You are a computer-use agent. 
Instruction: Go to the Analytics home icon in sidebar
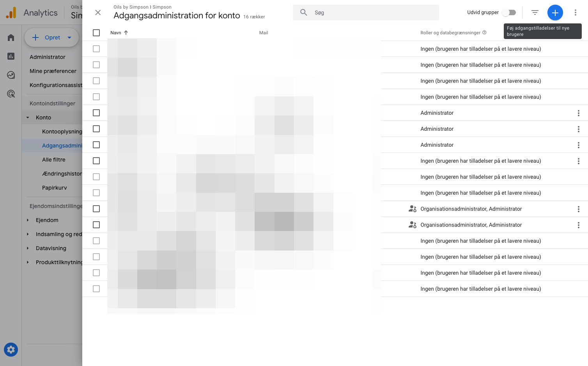pyautogui.click(x=11, y=37)
